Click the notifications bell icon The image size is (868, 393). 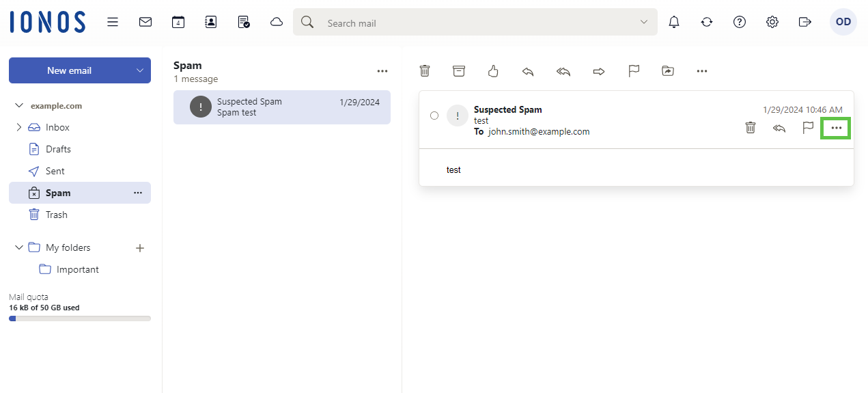pyautogui.click(x=674, y=22)
